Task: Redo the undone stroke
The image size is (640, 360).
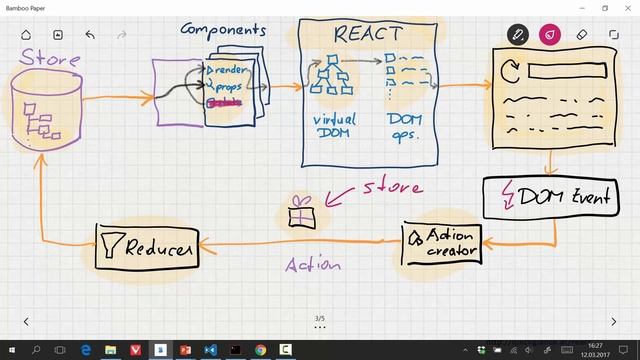Action: click(x=121, y=35)
